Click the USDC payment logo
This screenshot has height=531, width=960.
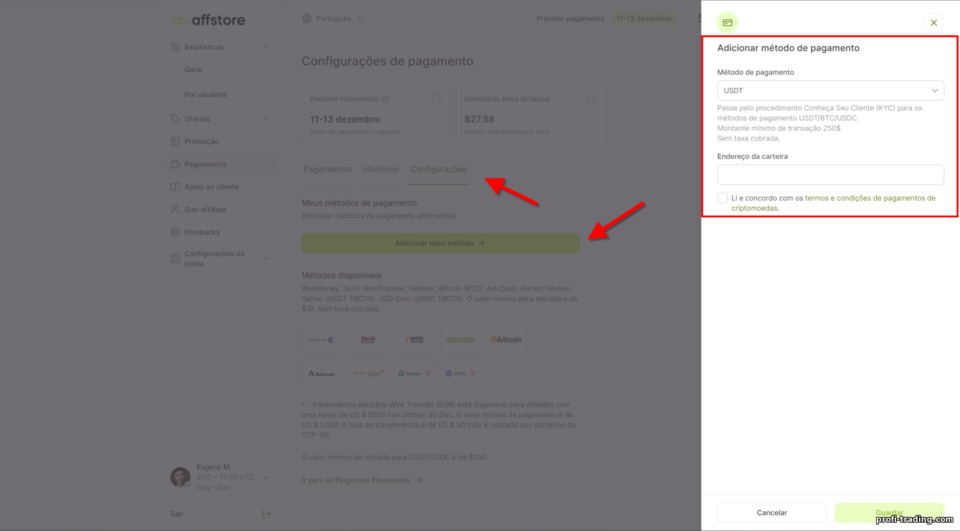pyautogui.click(x=460, y=373)
